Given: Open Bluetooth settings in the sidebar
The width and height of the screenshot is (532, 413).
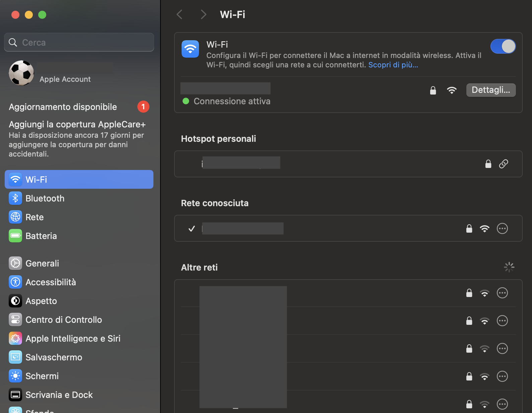Looking at the screenshot, I should [x=79, y=198].
